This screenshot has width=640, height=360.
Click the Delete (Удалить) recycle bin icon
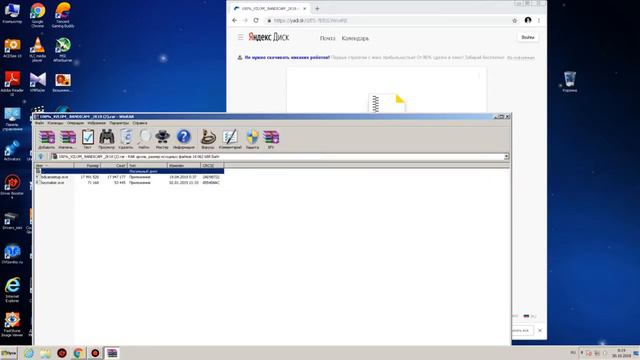pos(126,139)
